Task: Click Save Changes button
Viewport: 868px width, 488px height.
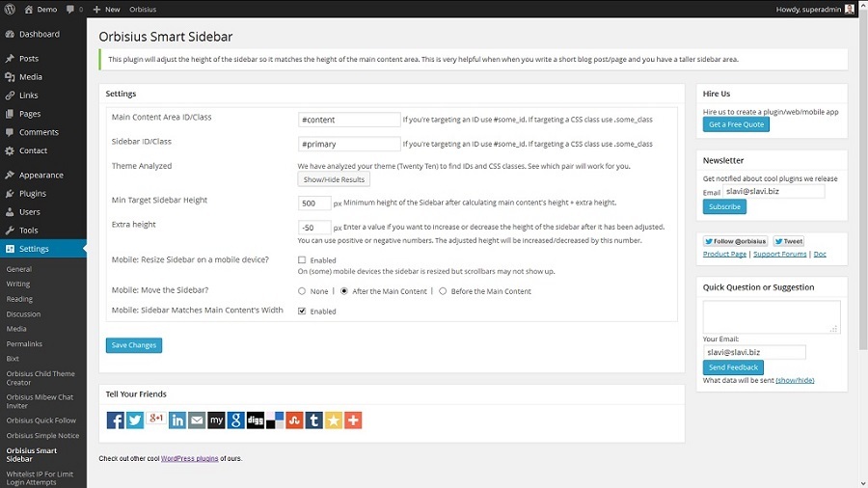Action: click(x=134, y=345)
